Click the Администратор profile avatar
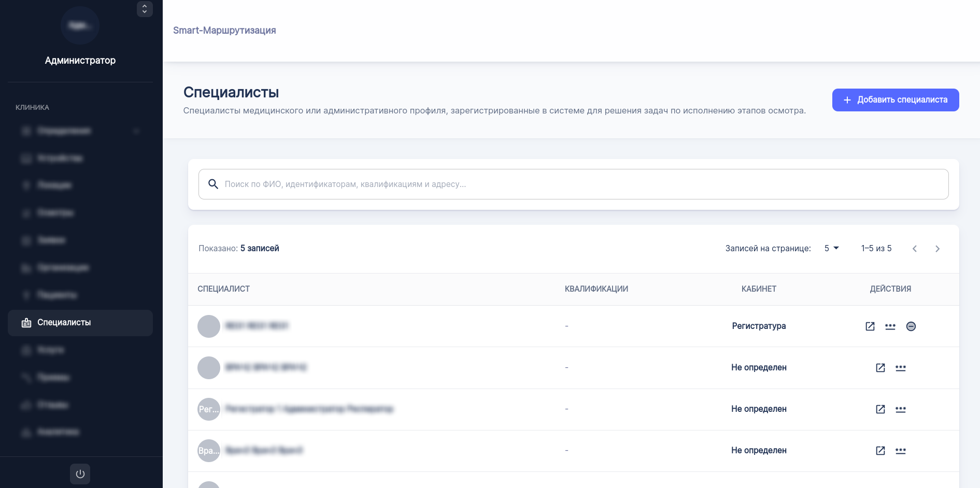 80,25
